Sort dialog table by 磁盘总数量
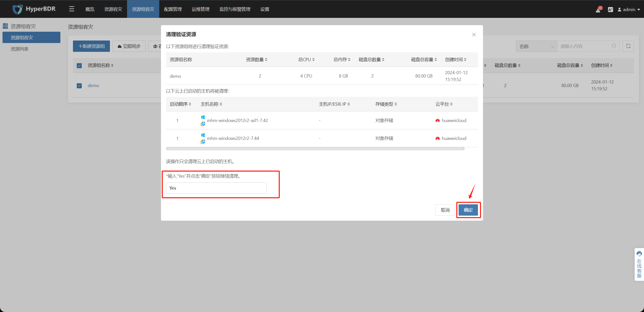 tap(383, 60)
